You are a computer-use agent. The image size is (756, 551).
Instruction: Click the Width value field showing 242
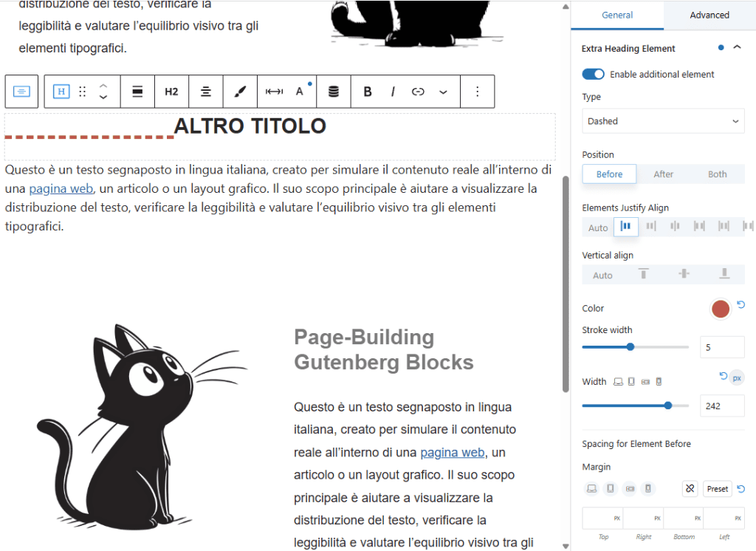click(722, 405)
